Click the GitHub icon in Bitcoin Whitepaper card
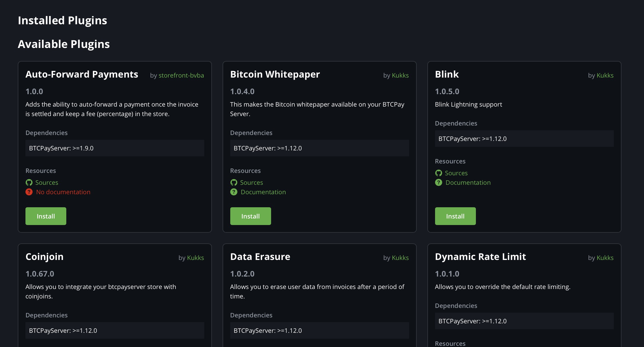 click(234, 182)
